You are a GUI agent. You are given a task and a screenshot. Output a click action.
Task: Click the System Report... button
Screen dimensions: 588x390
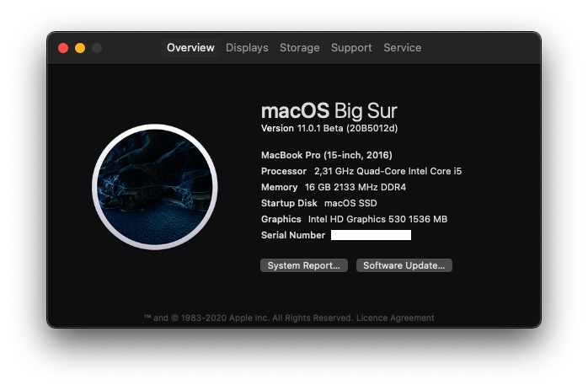[304, 265]
